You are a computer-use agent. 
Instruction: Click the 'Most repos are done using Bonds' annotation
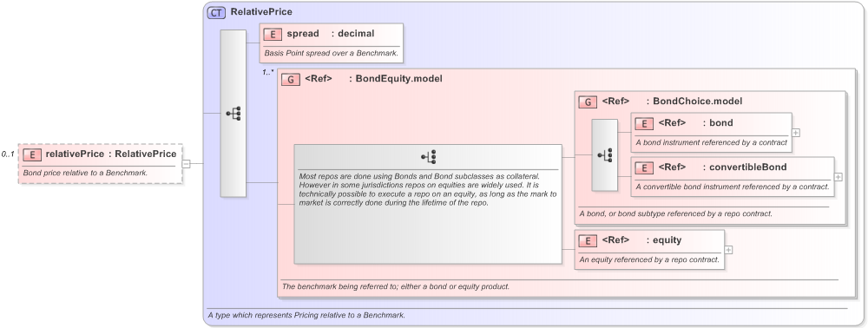[428, 190]
